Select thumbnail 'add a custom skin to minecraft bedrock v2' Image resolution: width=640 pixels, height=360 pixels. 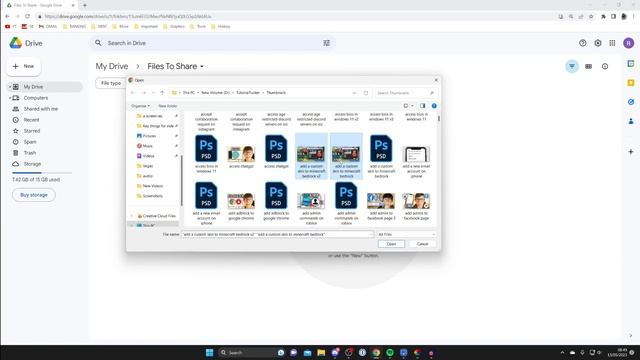pyautogui.click(x=311, y=156)
